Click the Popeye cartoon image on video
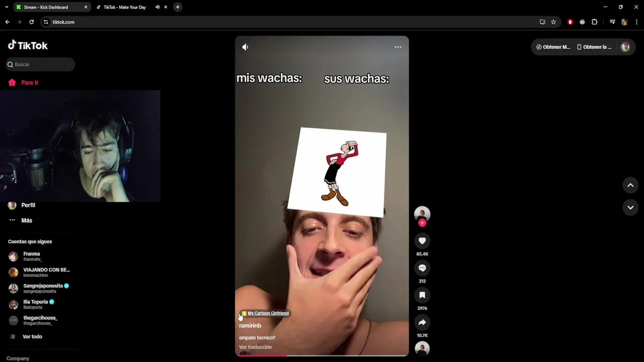 pyautogui.click(x=337, y=172)
